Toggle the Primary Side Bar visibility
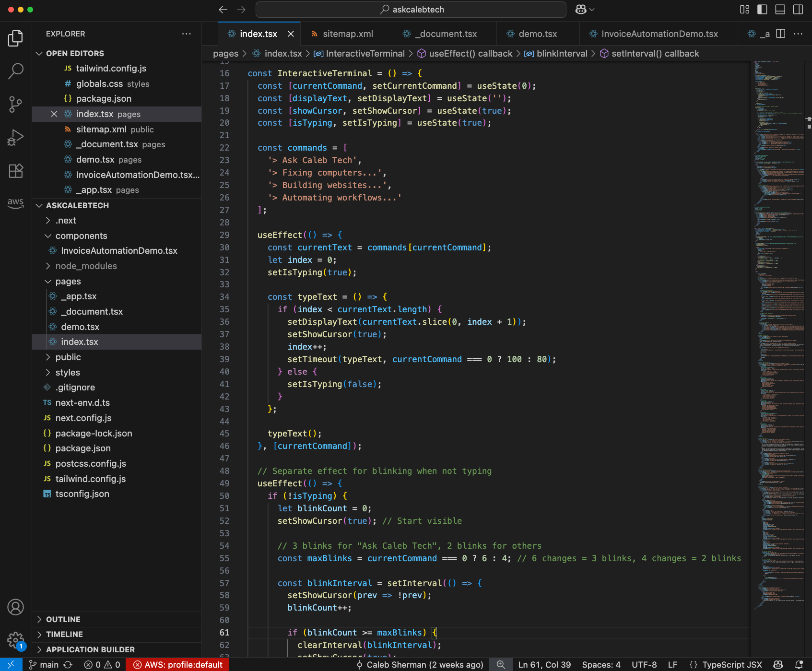The width and height of the screenshot is (812, 671). pos(762,9)
